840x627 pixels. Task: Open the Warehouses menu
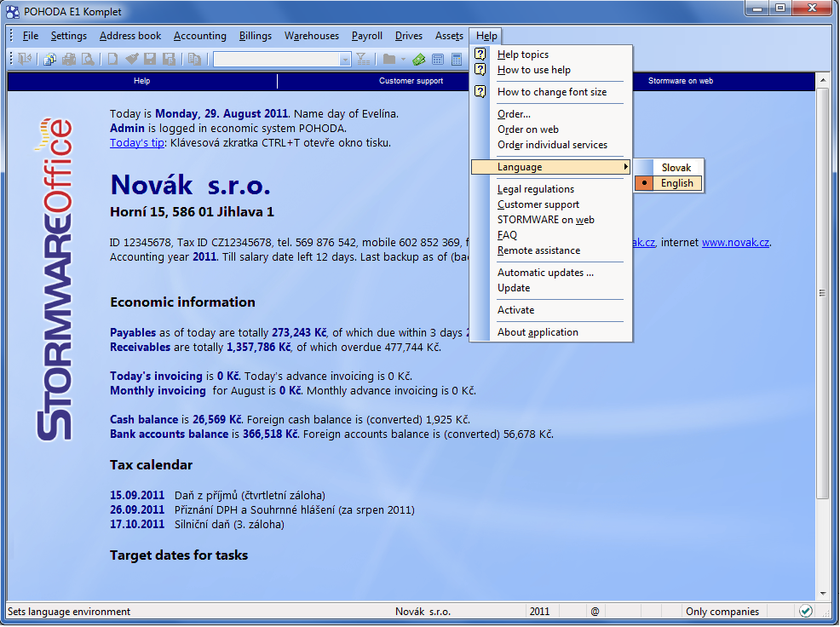pyautogui.click(x=312, y=36)
